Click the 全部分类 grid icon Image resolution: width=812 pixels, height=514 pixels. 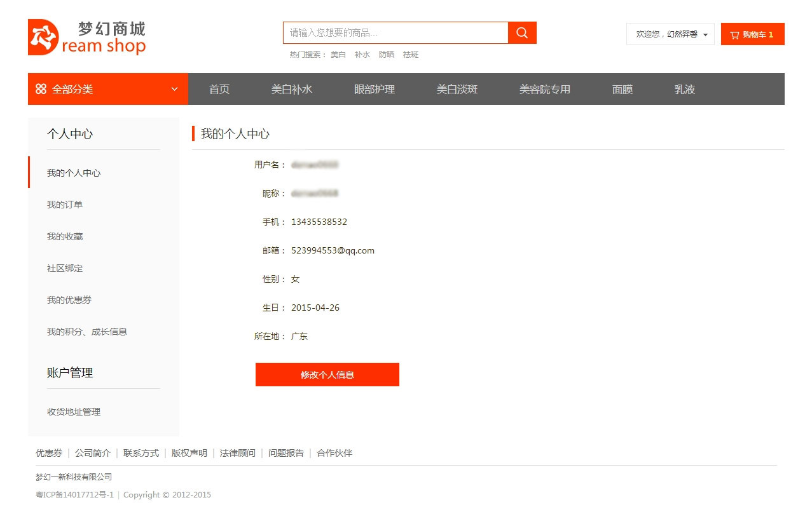[x=41, y=89]
